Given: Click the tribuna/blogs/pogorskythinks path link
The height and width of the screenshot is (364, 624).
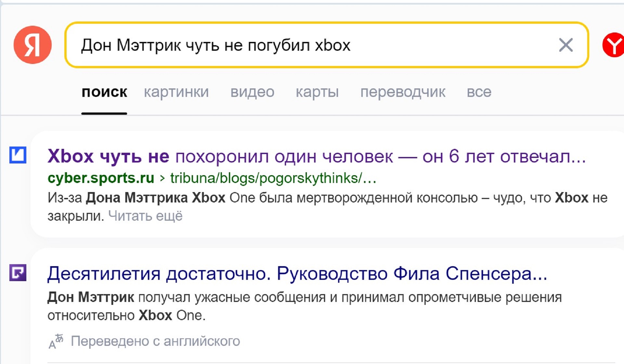Looking at the screenshot, I should 273,178.
